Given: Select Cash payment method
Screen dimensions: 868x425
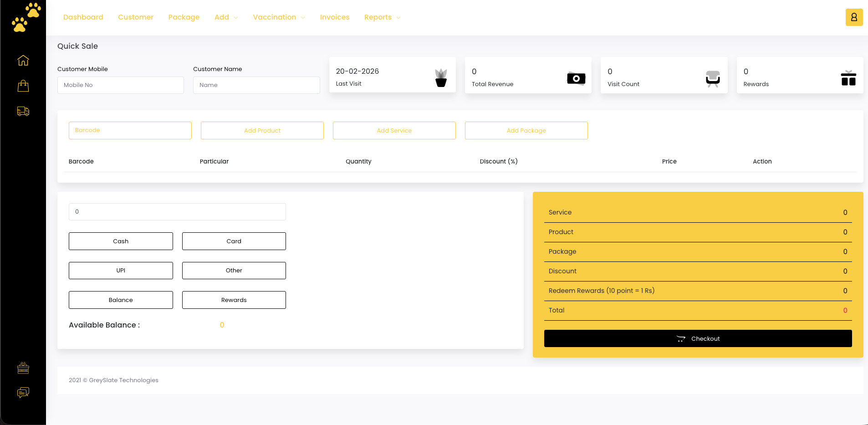Looking at the screenshot, I should [x=121, y=241].
